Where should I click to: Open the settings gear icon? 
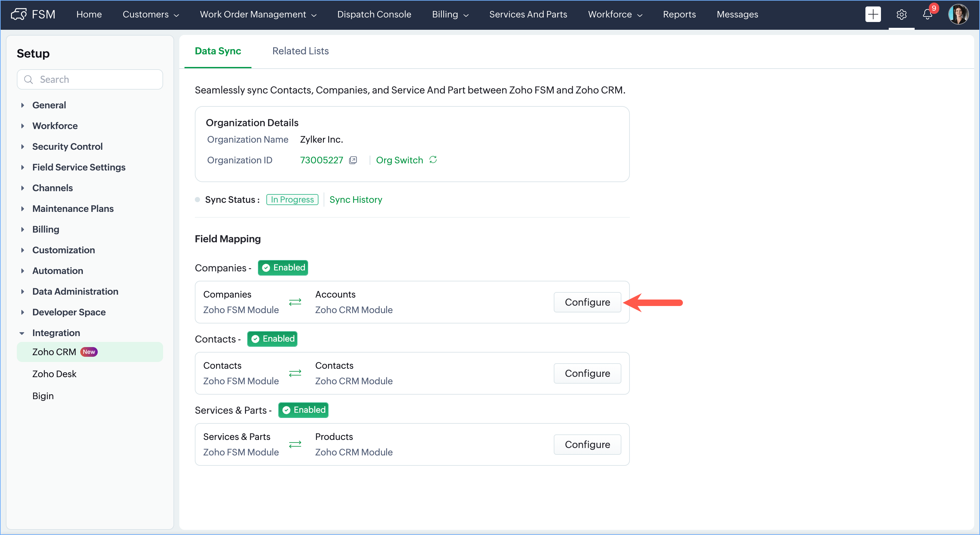tap(901, 15)
